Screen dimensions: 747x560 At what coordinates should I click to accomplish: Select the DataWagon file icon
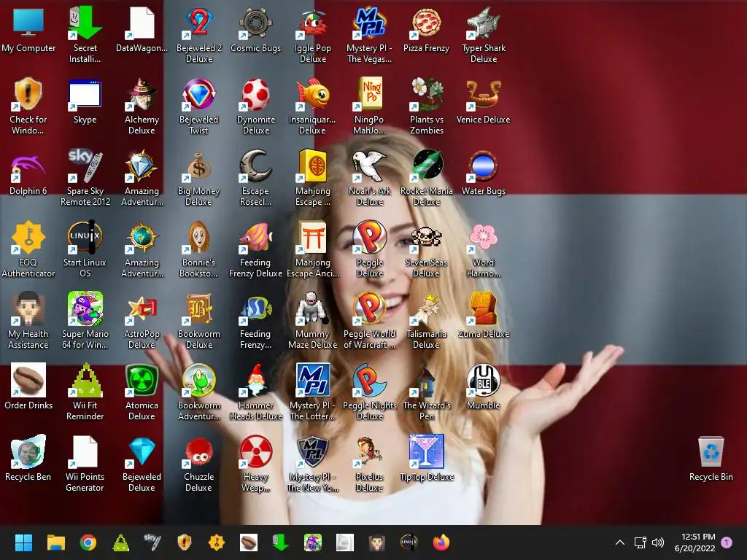click(142, 23)
